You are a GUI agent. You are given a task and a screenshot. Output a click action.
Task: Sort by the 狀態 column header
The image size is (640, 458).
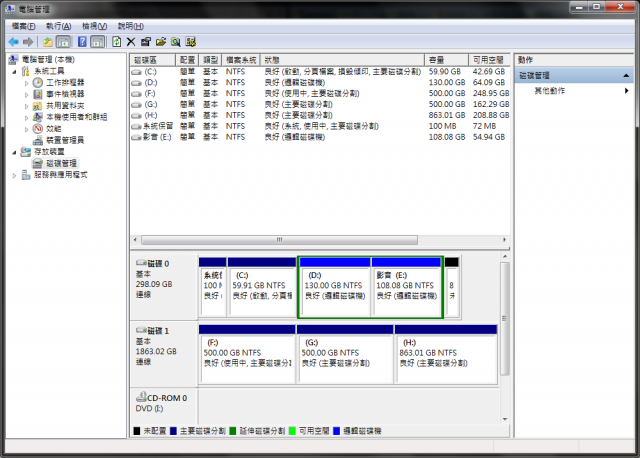point(342,60)
